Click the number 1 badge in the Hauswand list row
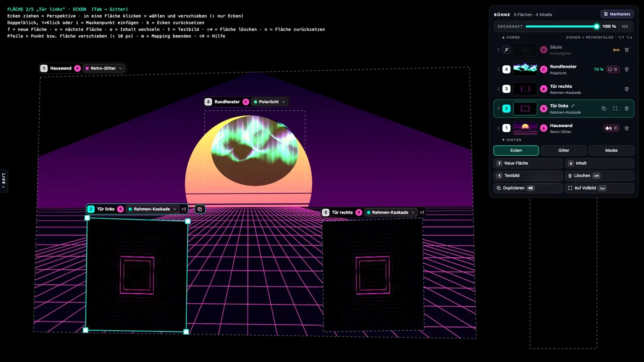The width and height of the screenshot is (644, 362). click(x=506, y=128)
